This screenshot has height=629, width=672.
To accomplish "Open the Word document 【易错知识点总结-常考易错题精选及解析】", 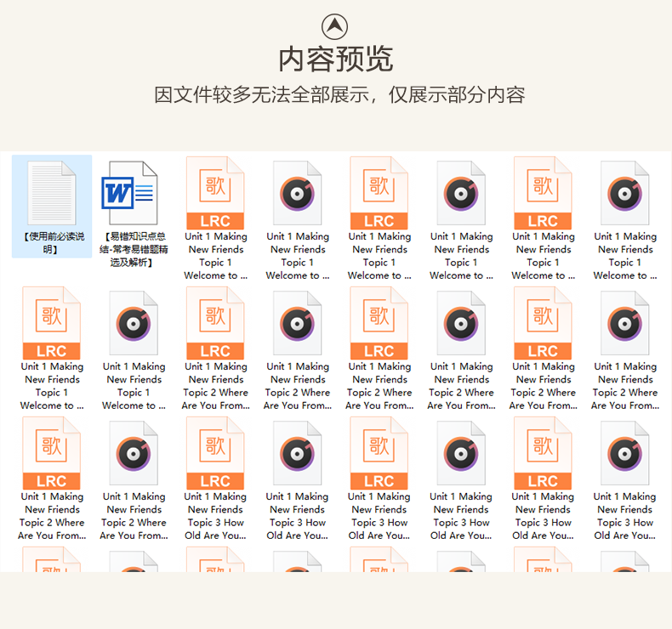I will (x=134, y=212).
